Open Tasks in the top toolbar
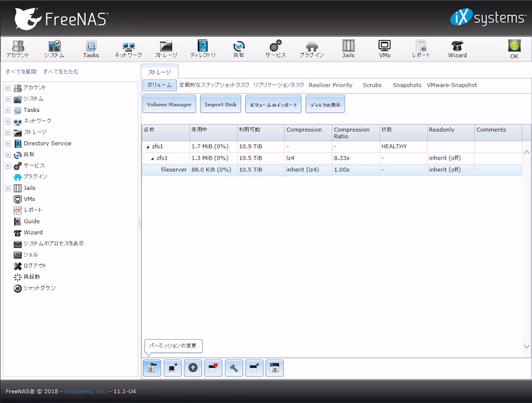Viewport: 532px width, 403px height. (91, 49)
